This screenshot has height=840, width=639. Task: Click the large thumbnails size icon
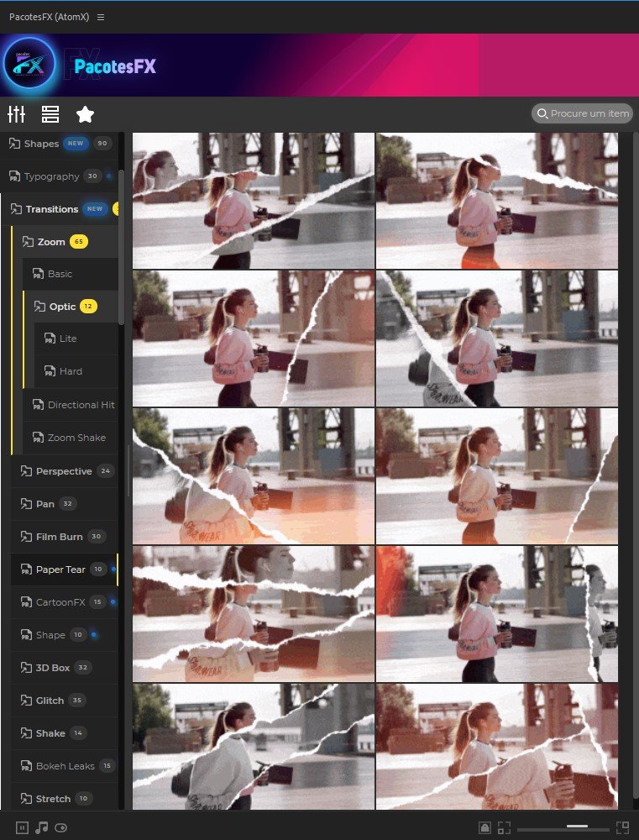(622, 827)
